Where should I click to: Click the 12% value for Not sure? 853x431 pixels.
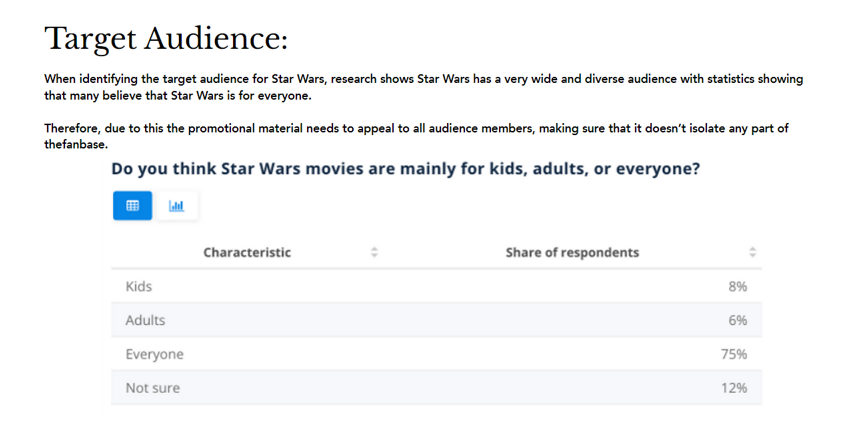point(734,388)
